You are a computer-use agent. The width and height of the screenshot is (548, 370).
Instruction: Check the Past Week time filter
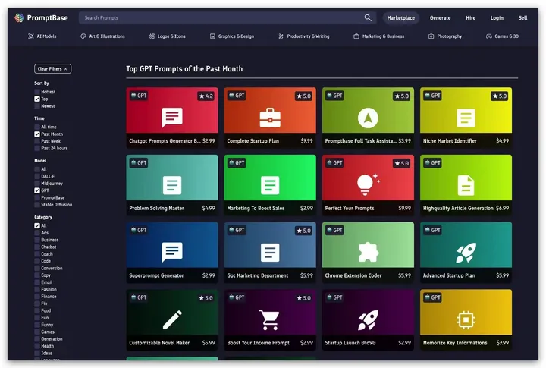click(x=37, y=141)
